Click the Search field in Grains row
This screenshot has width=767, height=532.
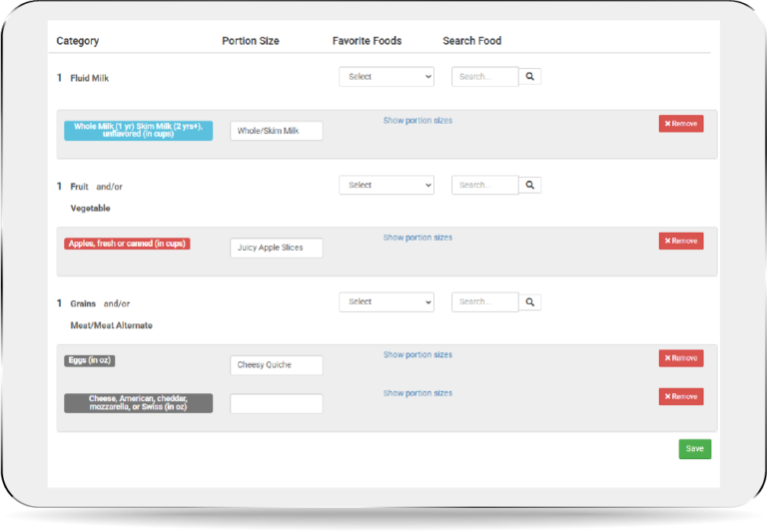point(484,301)
